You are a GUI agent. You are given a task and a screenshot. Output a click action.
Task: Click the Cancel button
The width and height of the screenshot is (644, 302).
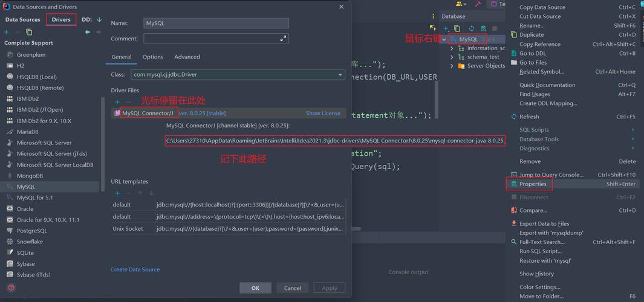coord(293,288)
